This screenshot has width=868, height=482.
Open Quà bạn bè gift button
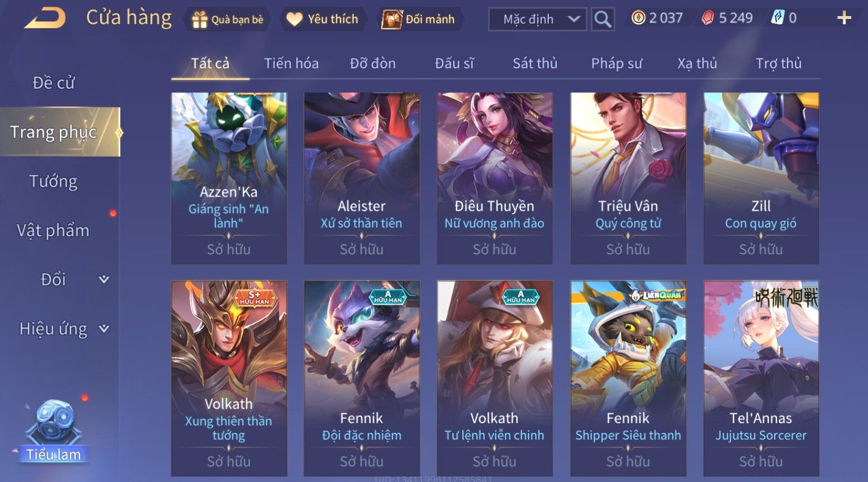pos(228,20)
